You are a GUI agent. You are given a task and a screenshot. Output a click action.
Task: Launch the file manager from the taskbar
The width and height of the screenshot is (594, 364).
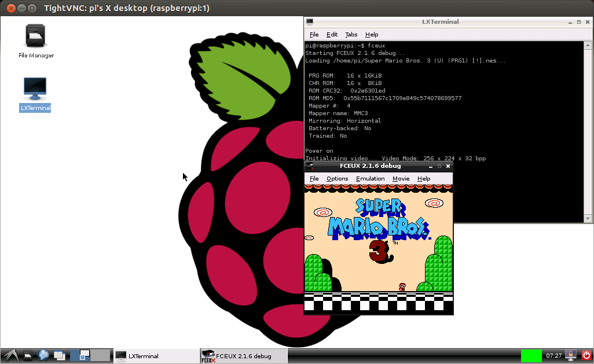click(27, 356)
